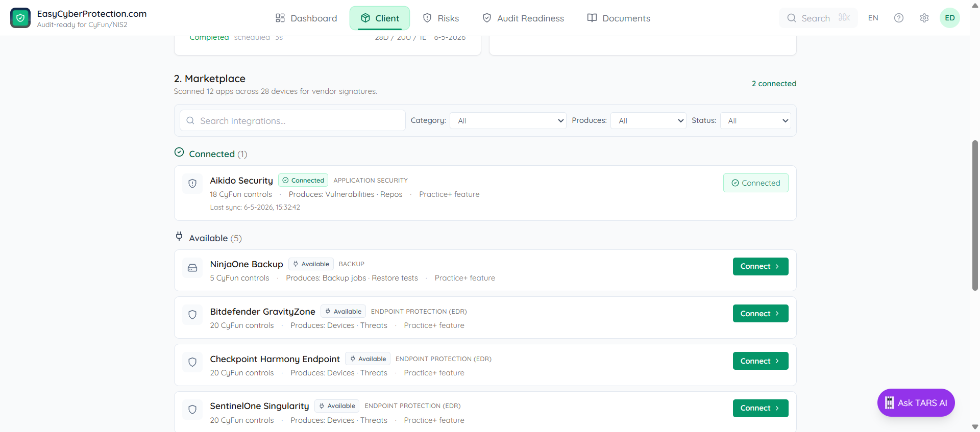Open the help question mark icon

coord(899,18)
